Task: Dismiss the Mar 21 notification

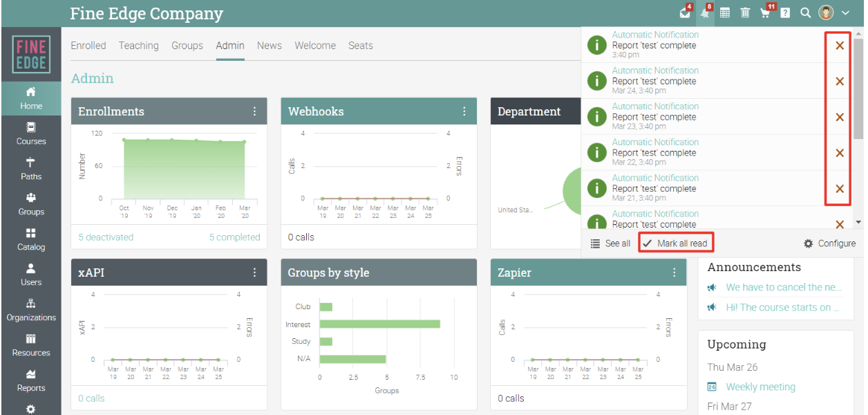Action: [x=840, y=189]
